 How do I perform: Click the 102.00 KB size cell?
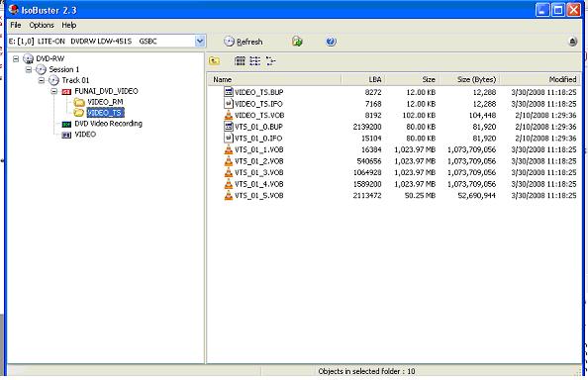(x=419, y=116)
